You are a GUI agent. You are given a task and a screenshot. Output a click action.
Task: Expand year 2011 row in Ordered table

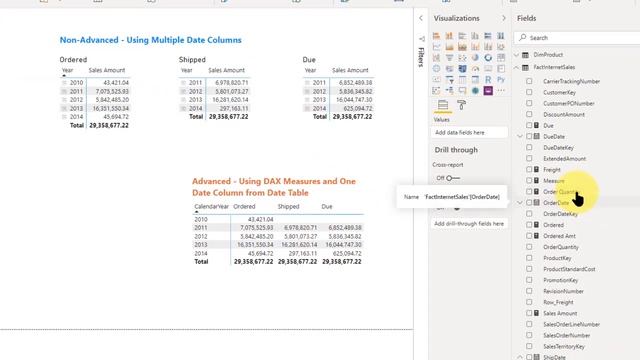tap(64, 91)
